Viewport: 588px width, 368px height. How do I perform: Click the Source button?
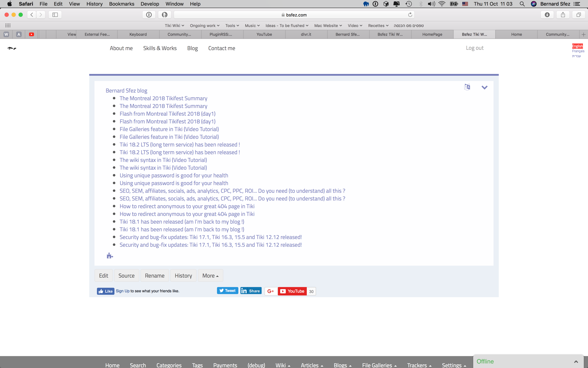click(126, 275)
